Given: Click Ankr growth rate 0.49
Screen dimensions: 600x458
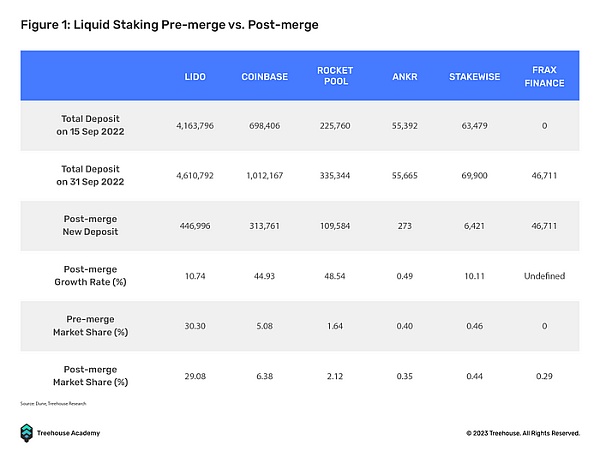Looking at the screenshot, I should [404, 276].
